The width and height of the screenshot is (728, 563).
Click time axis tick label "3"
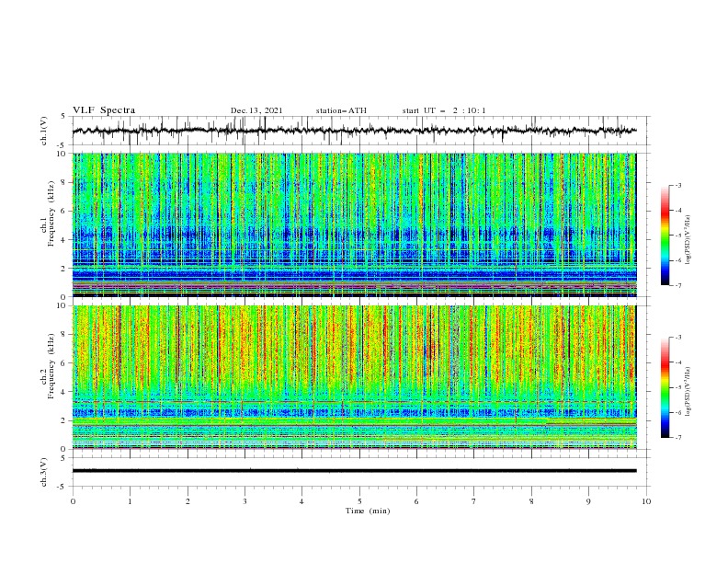pyautogui.click(x=245, y=501)
